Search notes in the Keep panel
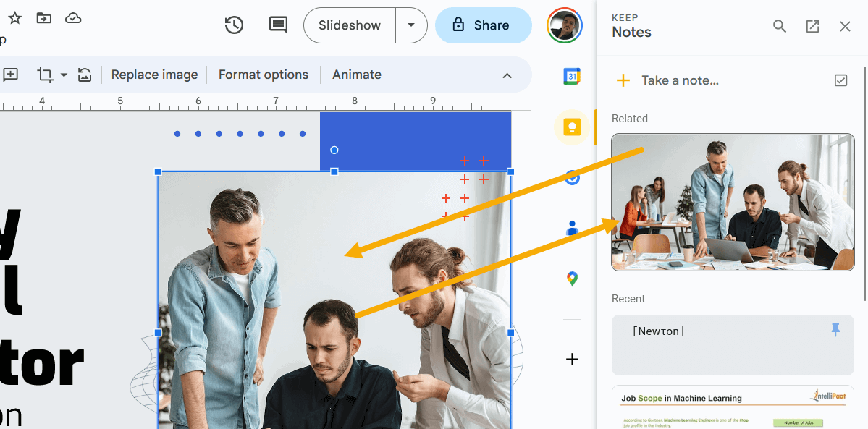Viewport: 868px width, 429px height. point(779,25)
